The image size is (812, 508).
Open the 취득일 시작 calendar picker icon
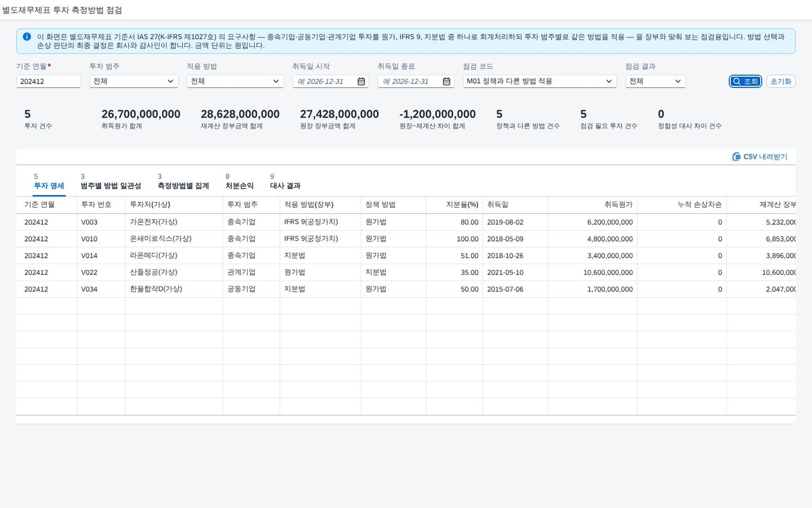pos(361,81)
